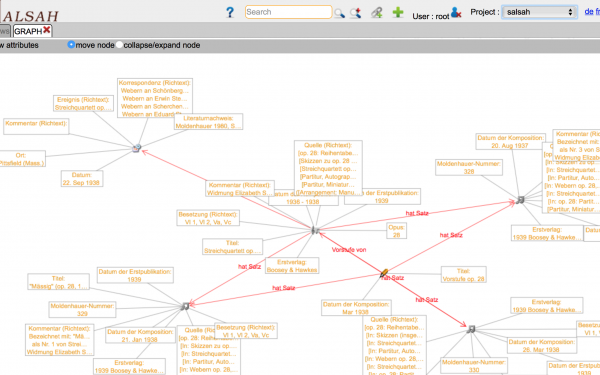The height and width of the screenshot is (375, 600).
Task: Click music node with Moldenhauer-Nummer 329
Action: pyautogui.click(x=185, y=306)
